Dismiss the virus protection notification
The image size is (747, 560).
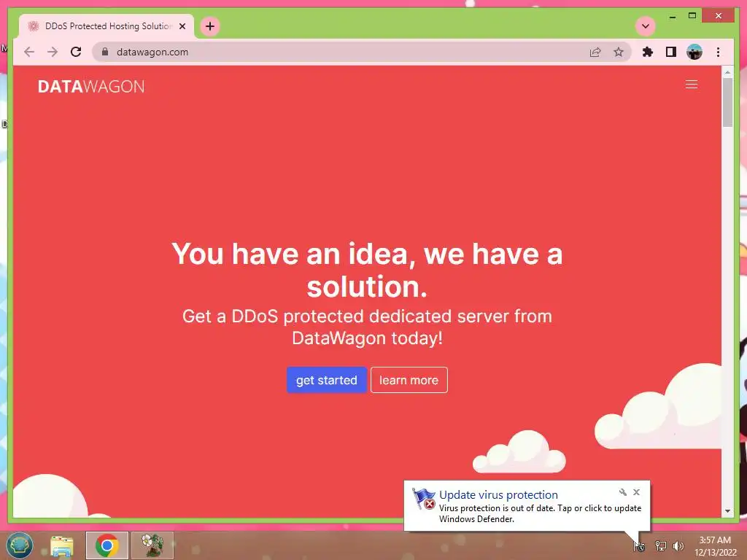[636, 492]
